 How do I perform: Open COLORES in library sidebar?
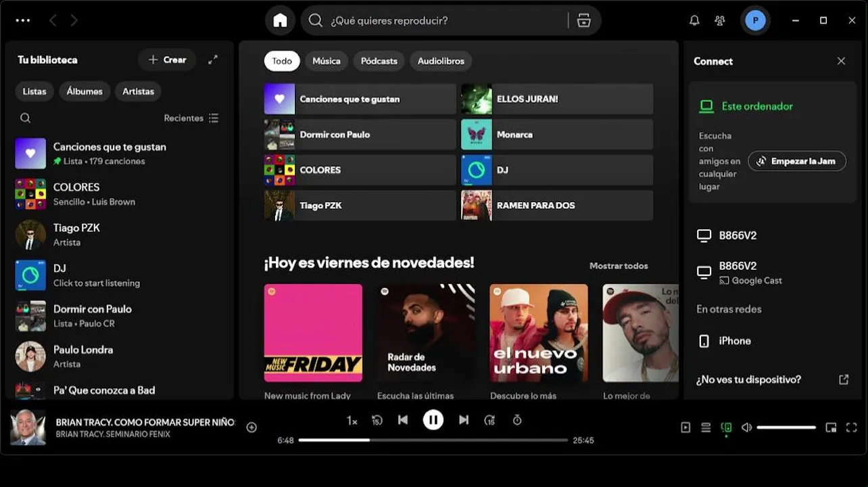(119, 194)
